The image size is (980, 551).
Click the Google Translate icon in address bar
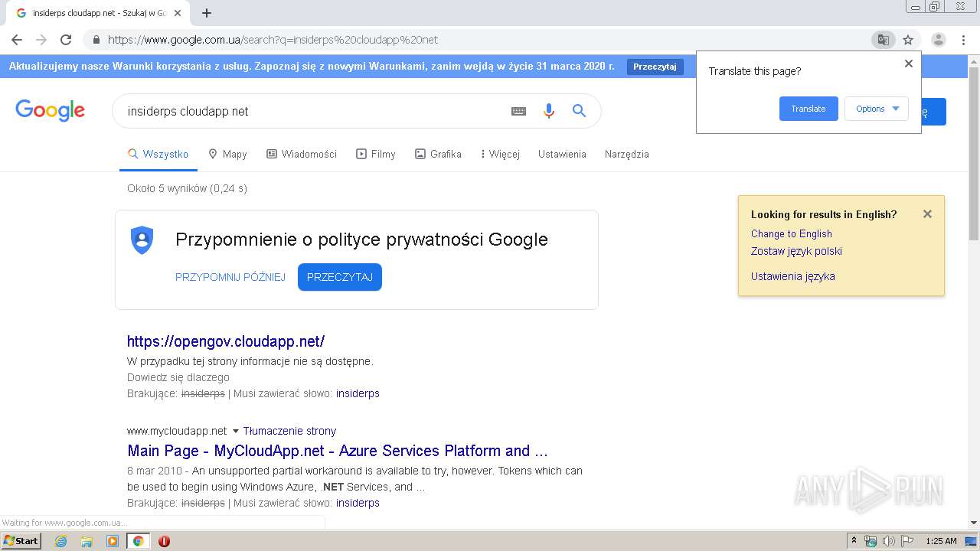(884, 40)
